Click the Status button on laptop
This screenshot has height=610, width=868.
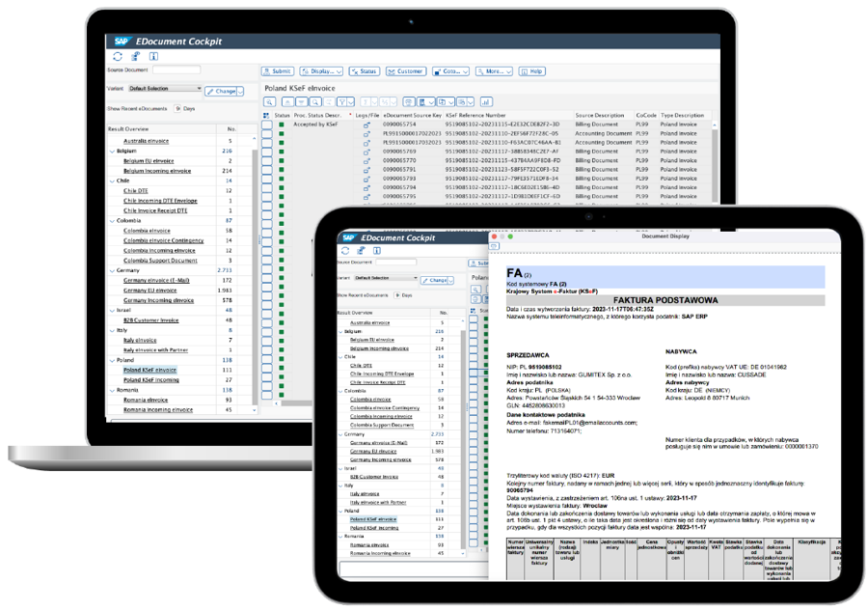click(365, 71)
